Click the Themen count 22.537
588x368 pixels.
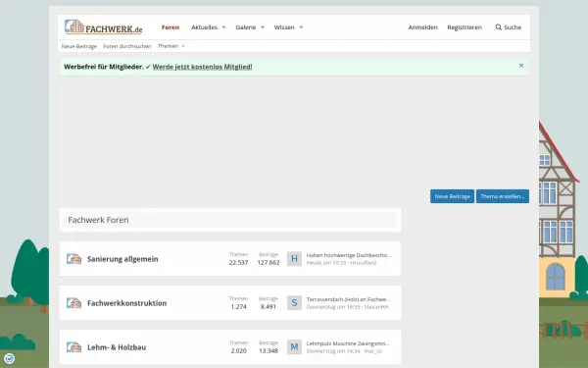(238, 262)
